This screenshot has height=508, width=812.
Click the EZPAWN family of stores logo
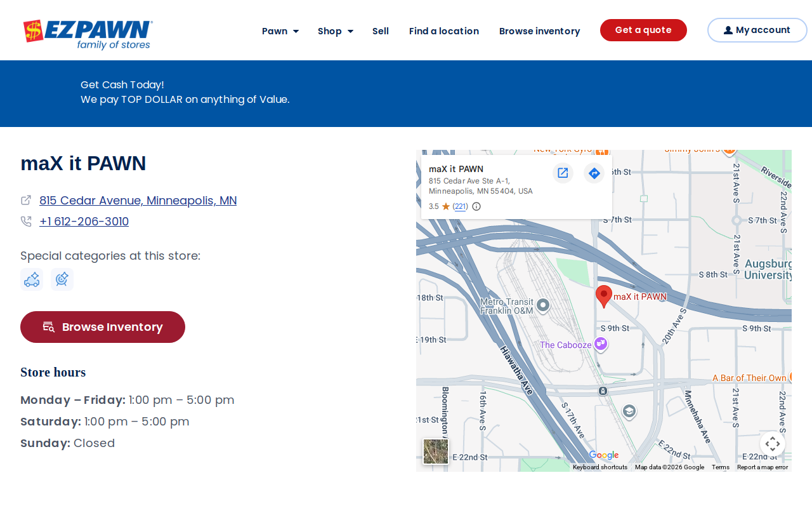point(88,34)
